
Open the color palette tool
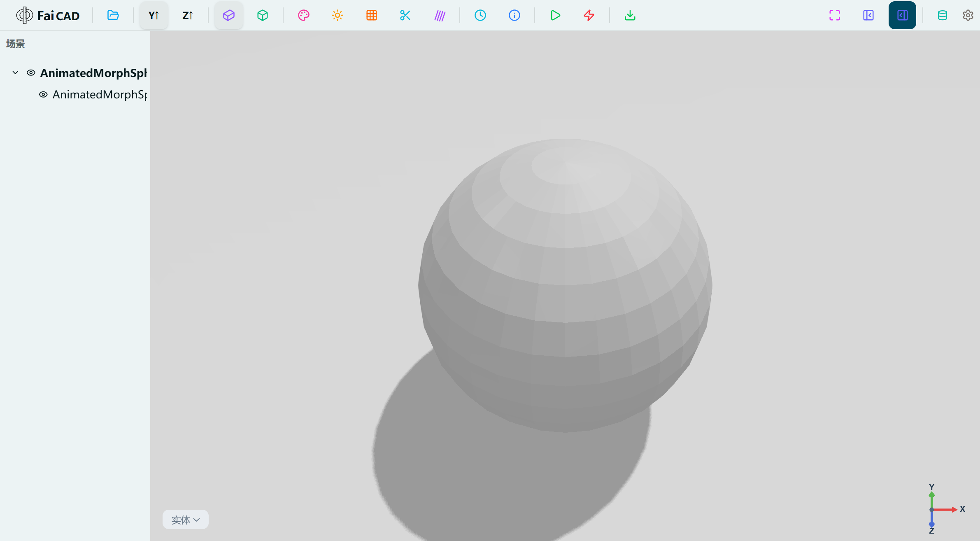(x=304, y=15)
